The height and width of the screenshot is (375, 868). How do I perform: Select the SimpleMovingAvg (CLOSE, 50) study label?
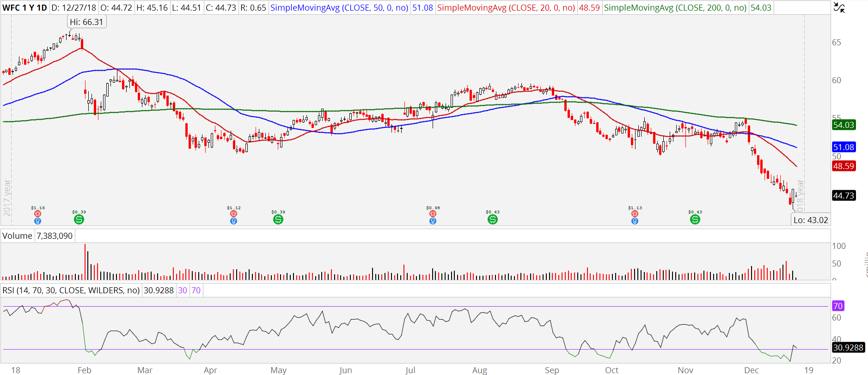point(339,8)
